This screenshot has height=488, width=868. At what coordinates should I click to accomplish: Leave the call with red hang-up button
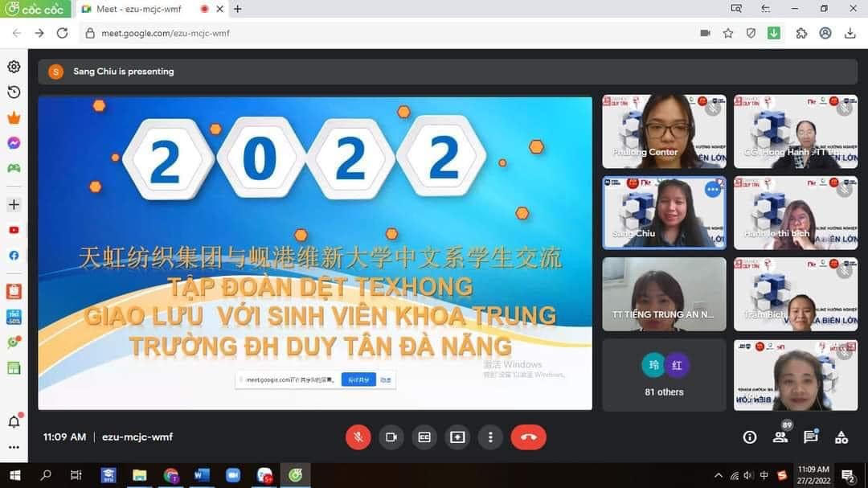click(529, 437)
